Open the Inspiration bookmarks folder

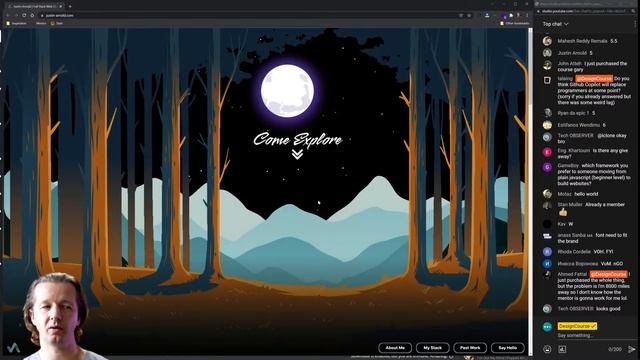point(16,23)
